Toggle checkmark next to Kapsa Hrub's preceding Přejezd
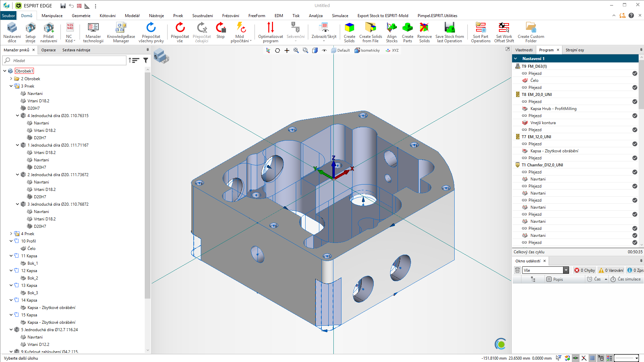 tap(635, 102)
